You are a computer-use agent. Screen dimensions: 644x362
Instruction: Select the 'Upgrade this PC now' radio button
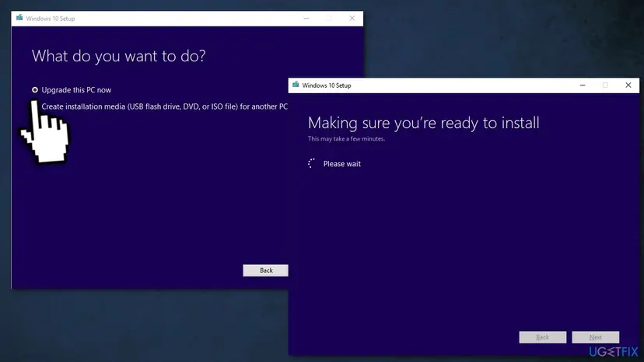35,90
